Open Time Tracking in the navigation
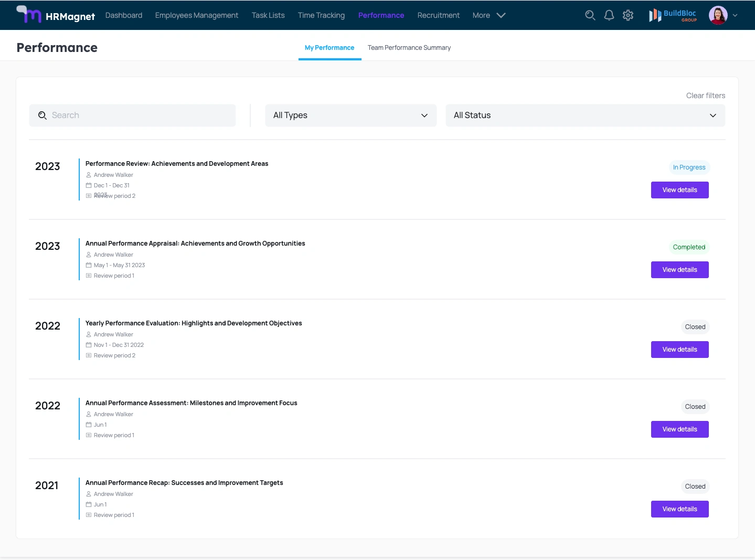 [322, 15]
